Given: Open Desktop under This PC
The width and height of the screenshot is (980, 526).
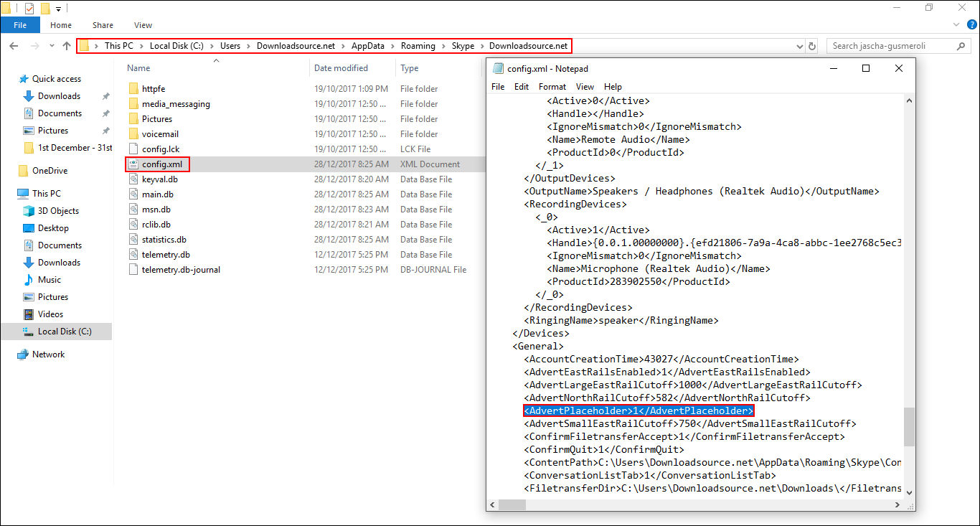Looking at the screenshot, I should coord(53,228).
